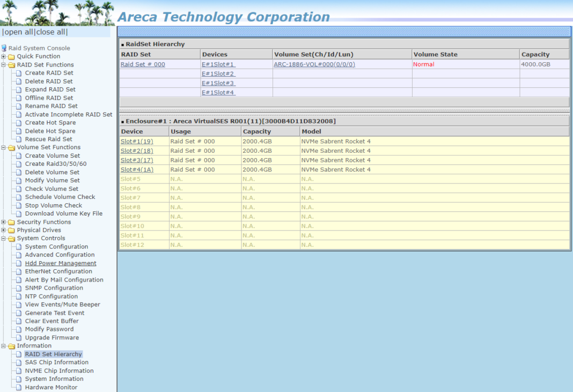This screenshot has width=573, height=392.
Task: Click page icon beside Create RAID Set
Action: (19, 73)
